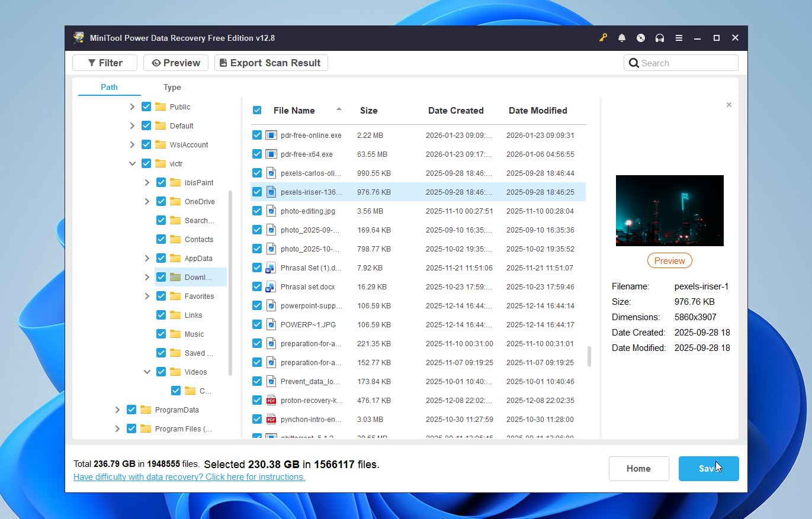Click the pexels-iriser image preview thumbnail
The height and width of the screenshot is (519, 812).
tap(669, 210)
